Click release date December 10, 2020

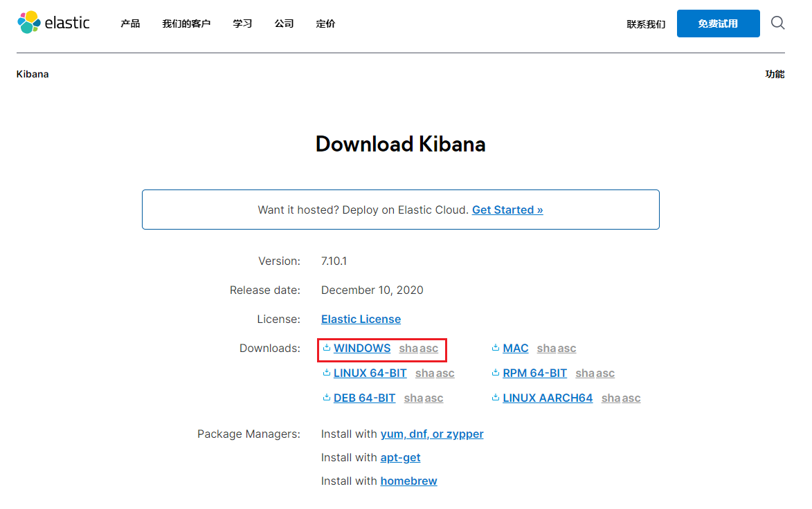[x=372, y=290]
